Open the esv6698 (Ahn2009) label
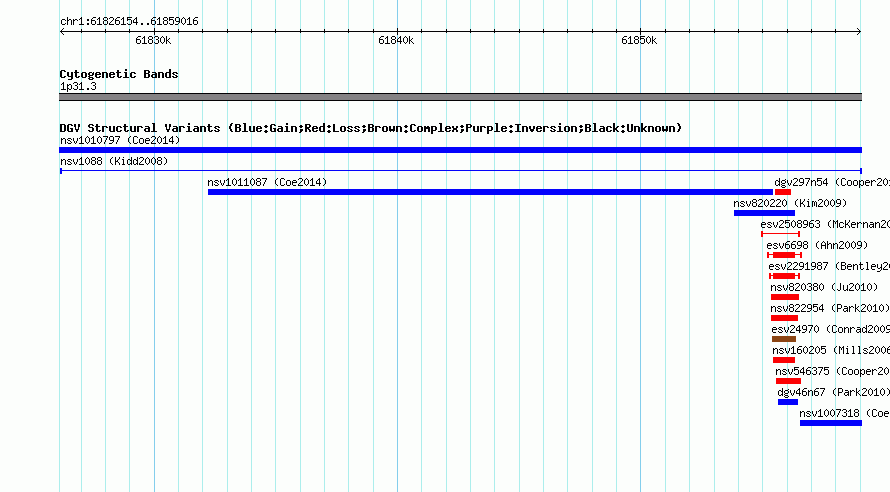The height and width of the screenshot is (492, 890). [x=817, y=245]
